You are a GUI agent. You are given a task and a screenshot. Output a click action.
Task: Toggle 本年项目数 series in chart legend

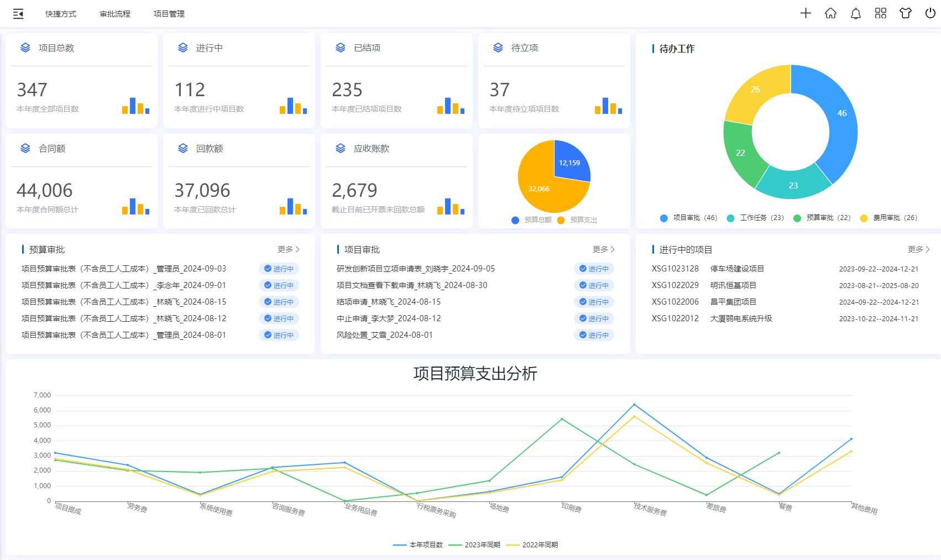[x=419, y=545]
